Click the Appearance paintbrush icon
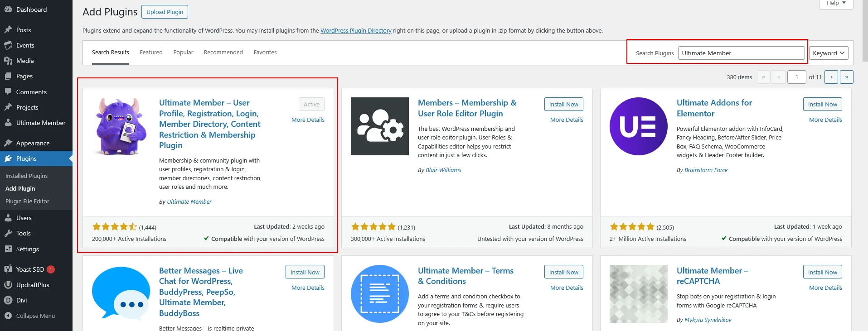 (8, 143)
